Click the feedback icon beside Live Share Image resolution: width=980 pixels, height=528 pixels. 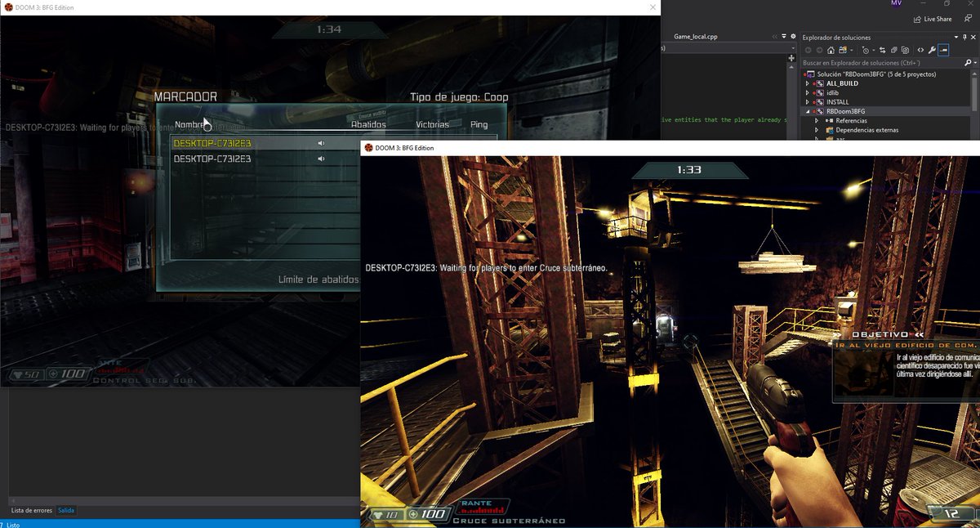(968, 19)
